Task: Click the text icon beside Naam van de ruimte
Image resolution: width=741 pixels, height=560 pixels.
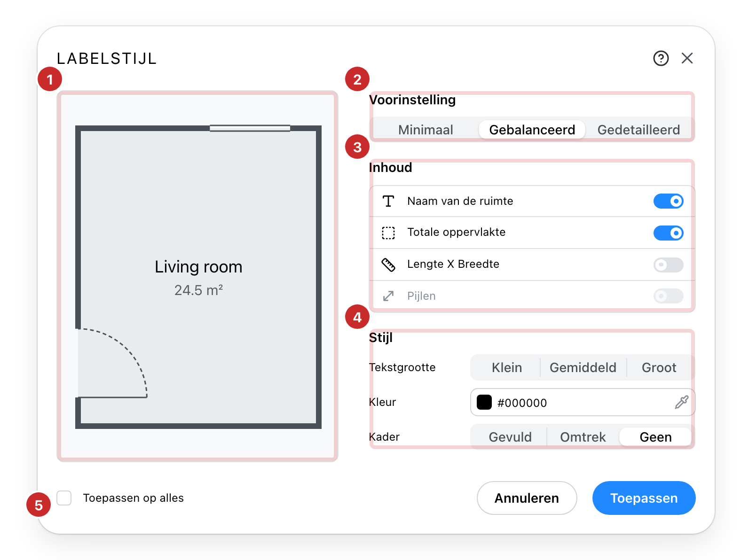Action: pyautogui.click(x=388, y=201)
